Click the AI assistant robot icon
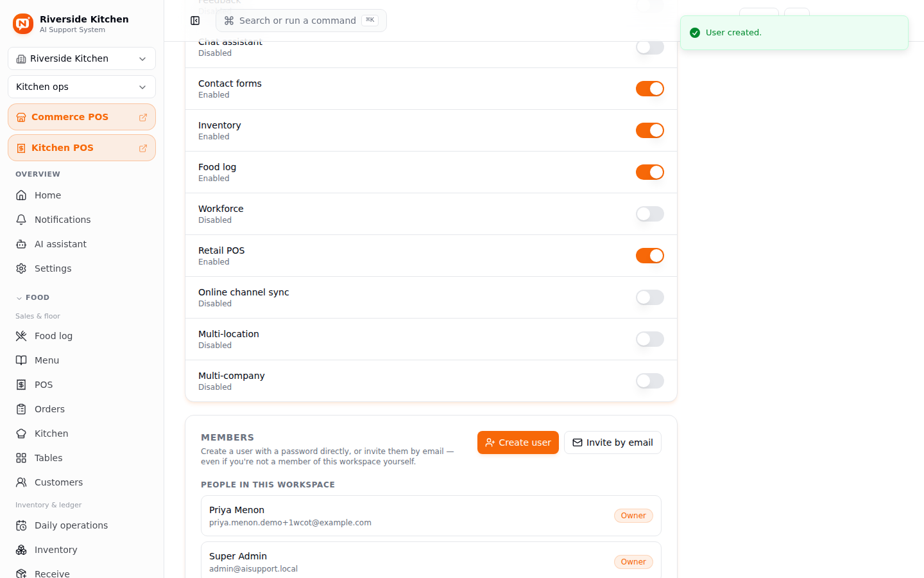This screenshot has width=924, height=578. click(x=21, y=244)
